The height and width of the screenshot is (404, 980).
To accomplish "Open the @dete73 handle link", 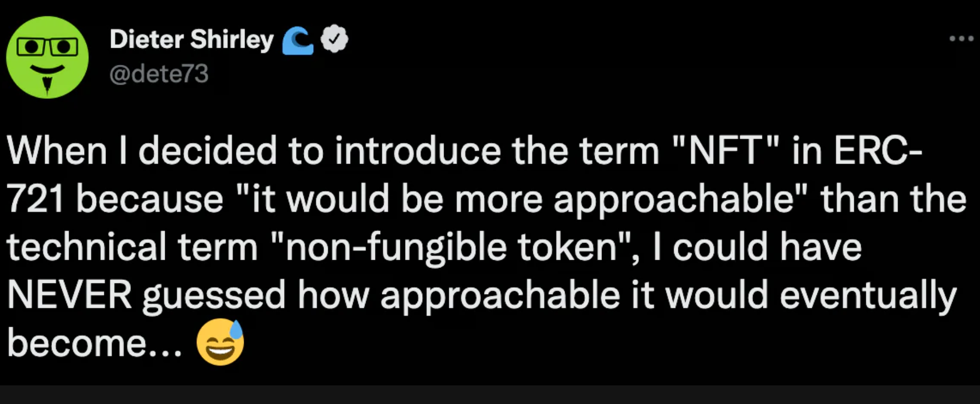I will [159, 73].
